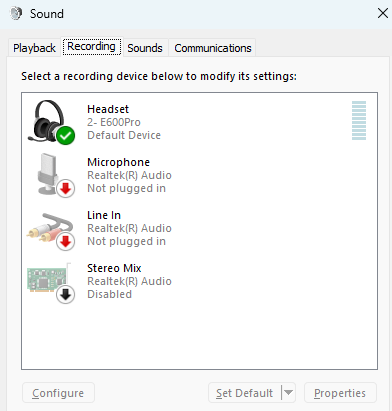Viewport: 392px width, 411px height.
Task: Select the "Microphone" device name
Action: pos(118,162)
